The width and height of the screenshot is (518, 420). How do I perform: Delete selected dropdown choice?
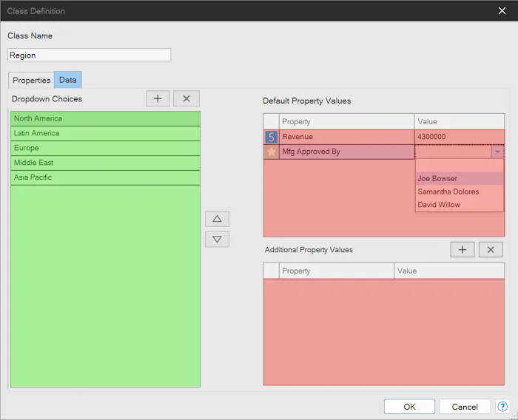click(186, 98)
